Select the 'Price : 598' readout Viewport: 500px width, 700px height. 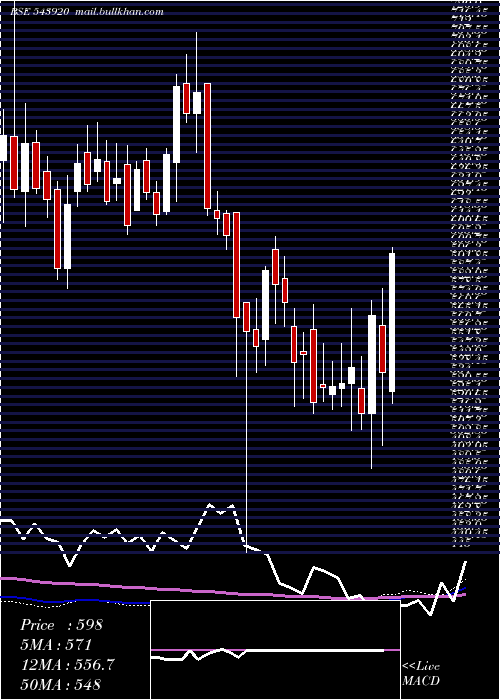(x=62, y=625)
